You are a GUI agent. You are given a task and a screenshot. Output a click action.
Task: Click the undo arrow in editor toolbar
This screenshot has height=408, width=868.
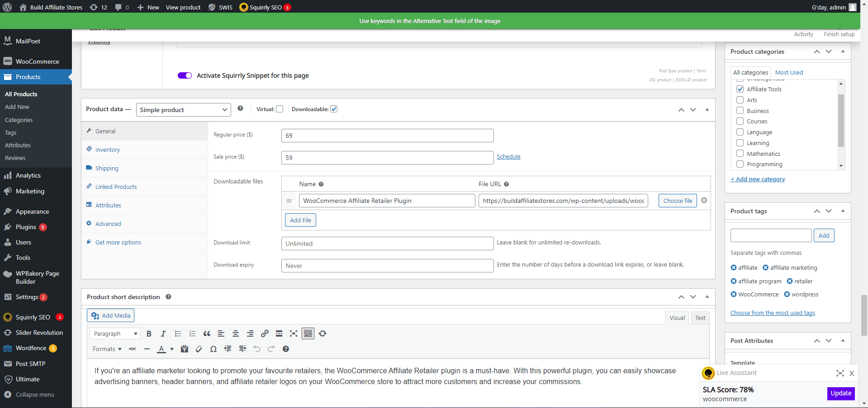click(257, 349)
